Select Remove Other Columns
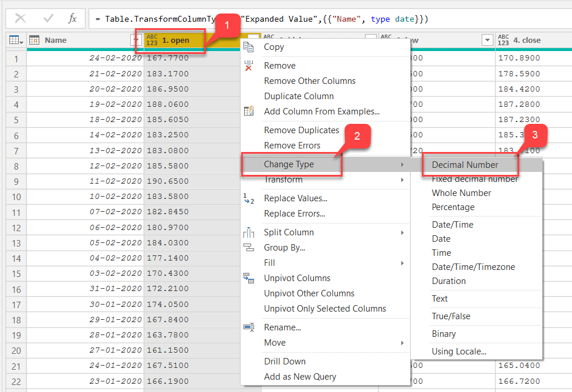 point(310,80)
